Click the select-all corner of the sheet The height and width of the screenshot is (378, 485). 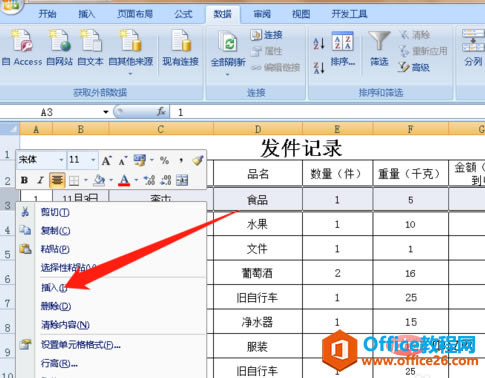(10, 129)
